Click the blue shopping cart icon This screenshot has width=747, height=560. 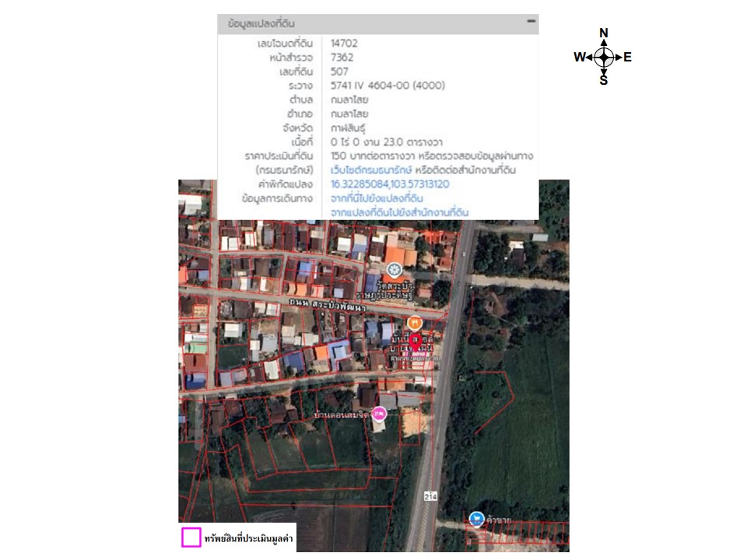click(476, 518)
